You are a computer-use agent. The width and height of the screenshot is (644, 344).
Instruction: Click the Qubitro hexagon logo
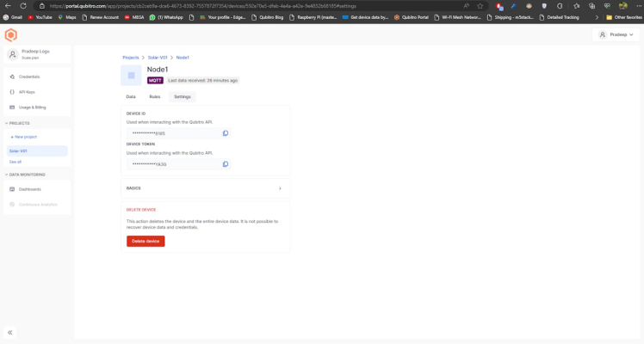click(10, 35)
